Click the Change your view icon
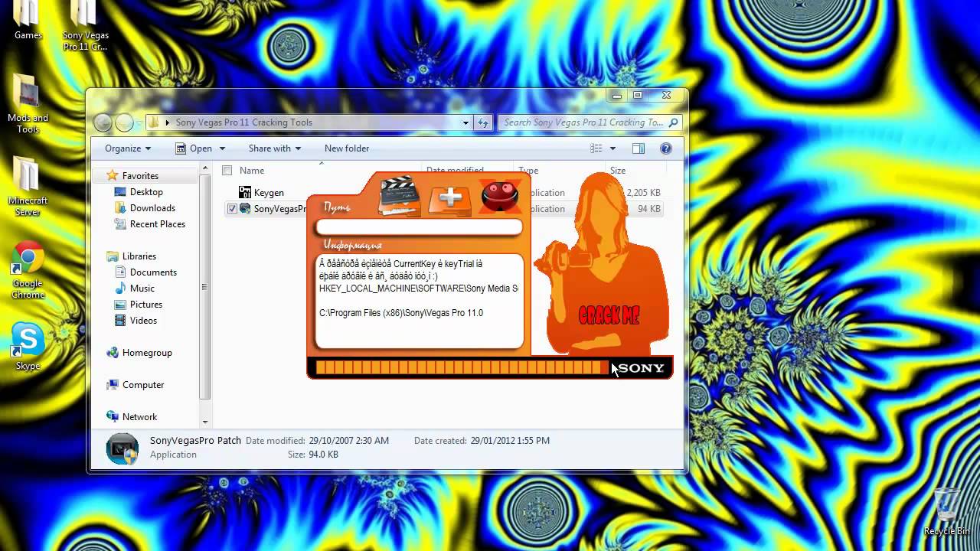Image resolution: width=980 pixels, height=551 pixels. pyautogui.click(x=596, y=148)
